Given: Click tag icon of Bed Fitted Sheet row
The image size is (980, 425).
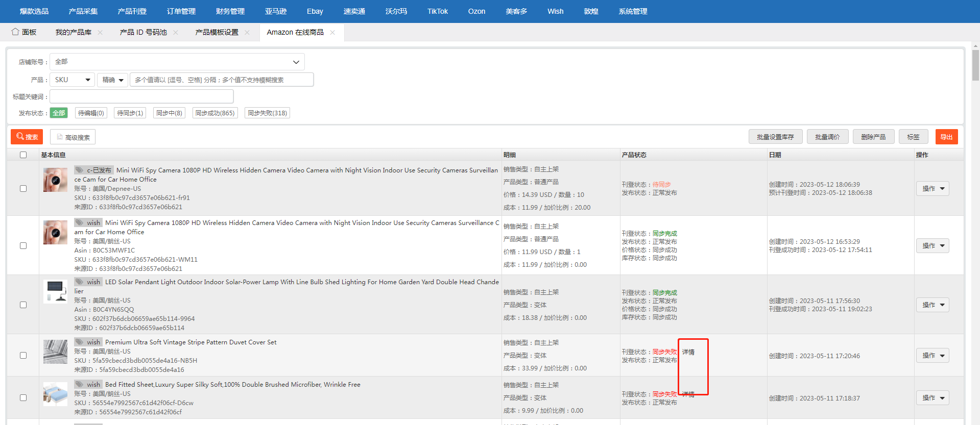Looking at the screenshot, I should click(x=79, y=384).
